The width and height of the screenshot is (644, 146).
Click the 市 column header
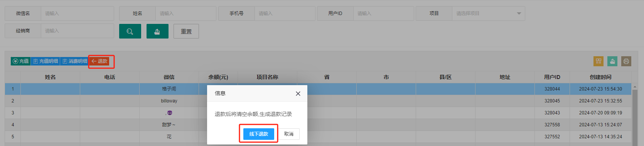pyautogui.click(x=386, y=77)
